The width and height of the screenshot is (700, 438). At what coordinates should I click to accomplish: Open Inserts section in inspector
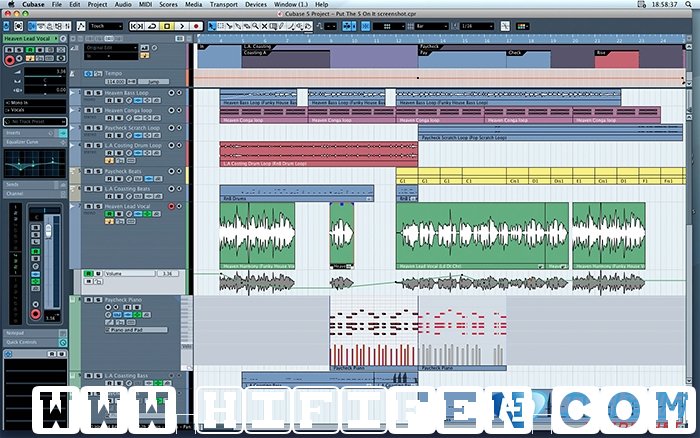tap(35, 133)
